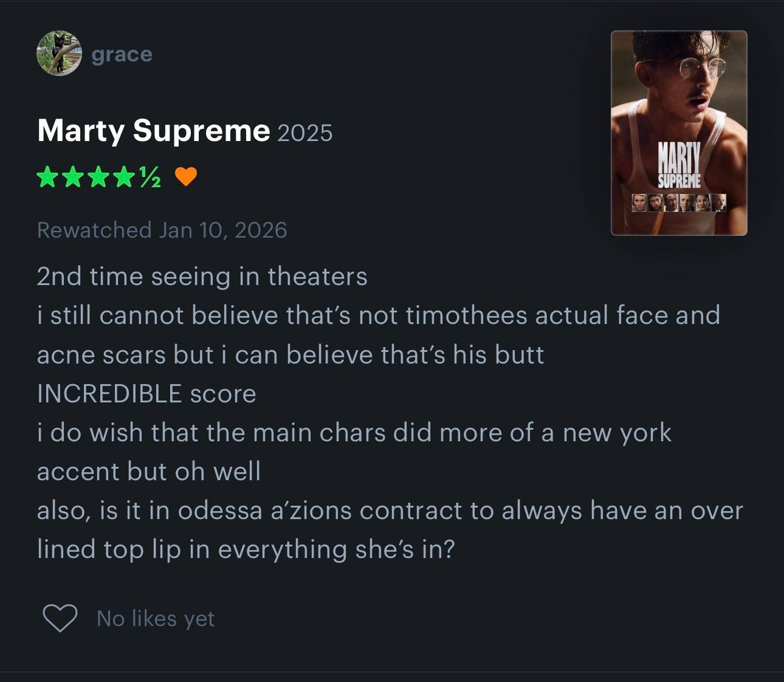
Task: Click the 'accent but oh well' review line
Action: (x=149, y=471)
